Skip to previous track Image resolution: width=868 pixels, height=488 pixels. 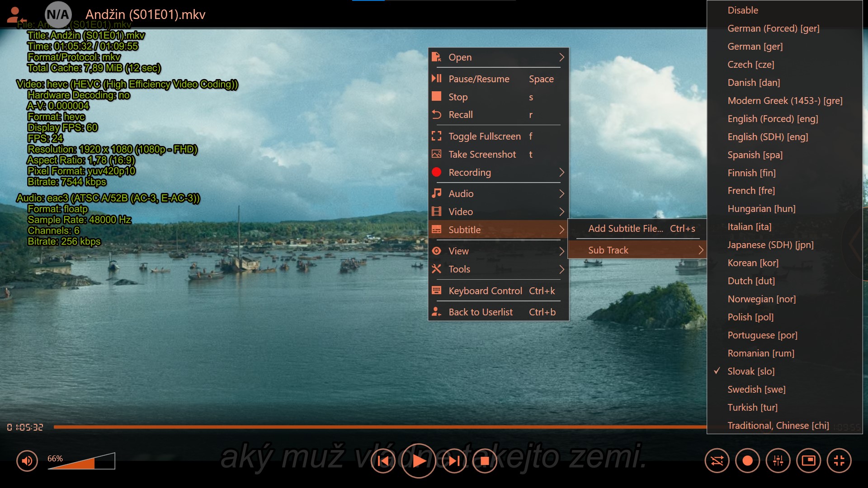(383, 461)
